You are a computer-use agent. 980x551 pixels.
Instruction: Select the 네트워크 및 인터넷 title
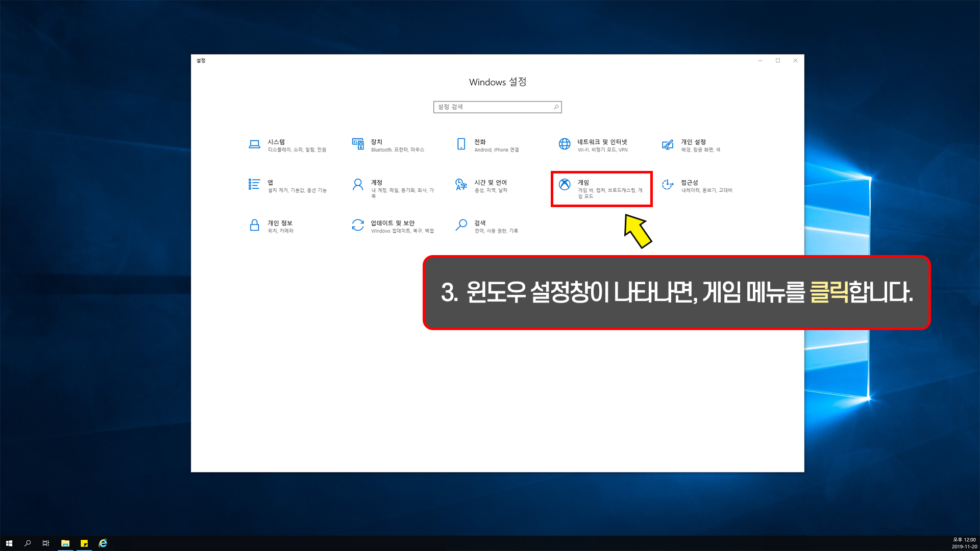pyautogui.click(x=602, y=142)
